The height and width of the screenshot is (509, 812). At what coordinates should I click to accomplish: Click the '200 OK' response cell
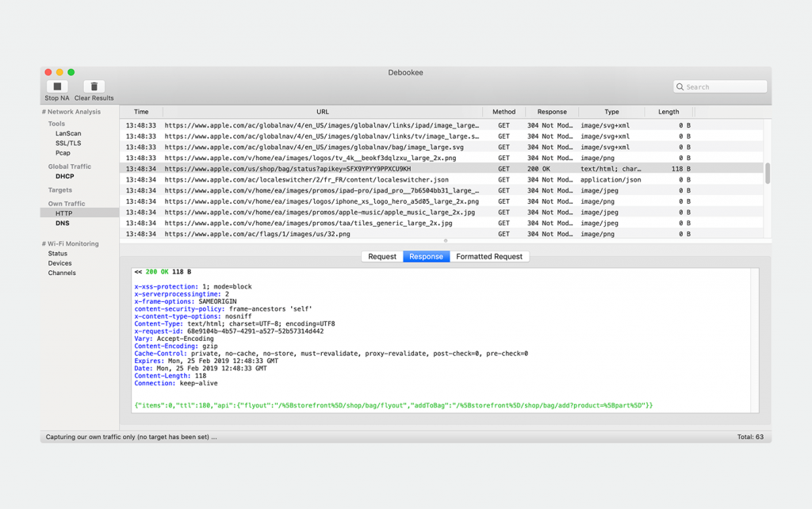pyautogui.click(x=538, y=169)
